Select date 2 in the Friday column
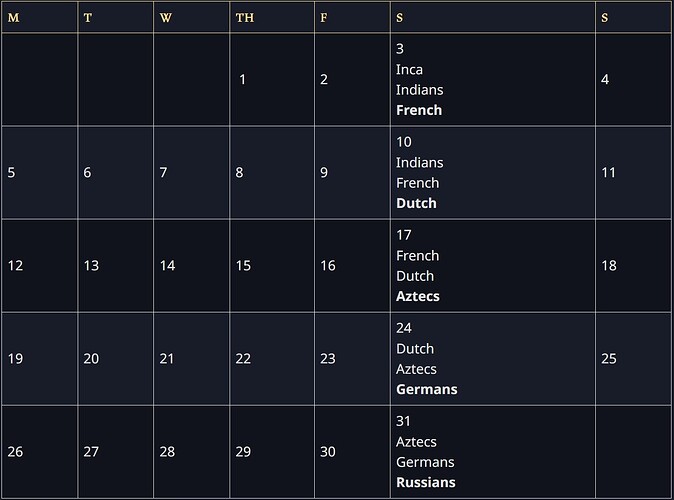The width and height of the screenshot is (674, 500). coord(324,80)
